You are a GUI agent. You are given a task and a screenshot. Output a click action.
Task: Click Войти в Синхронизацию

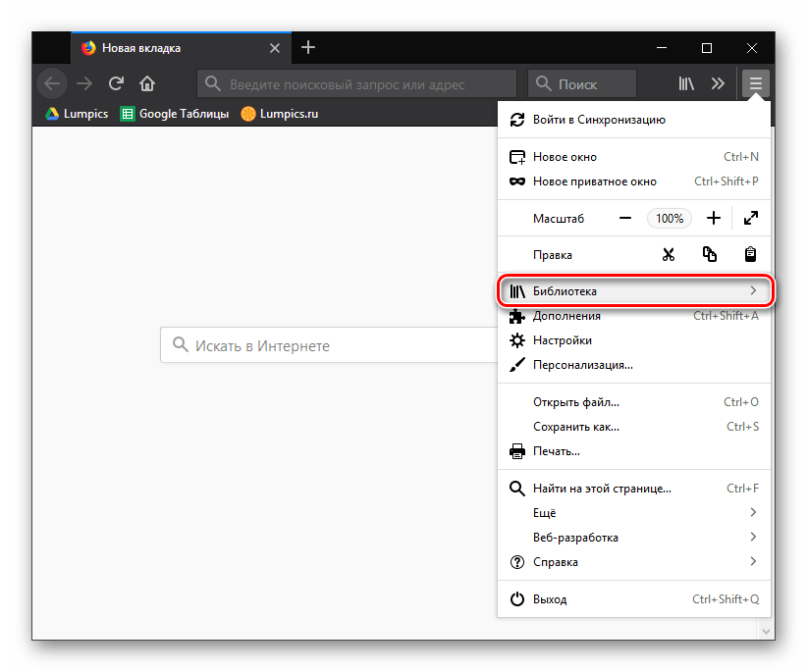tap(599, 120)
